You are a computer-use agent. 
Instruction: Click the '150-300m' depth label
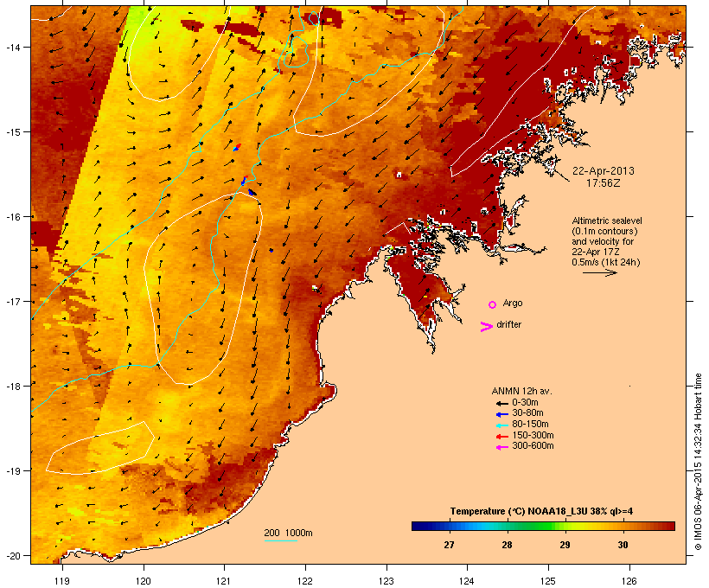[x=533, y=435]
